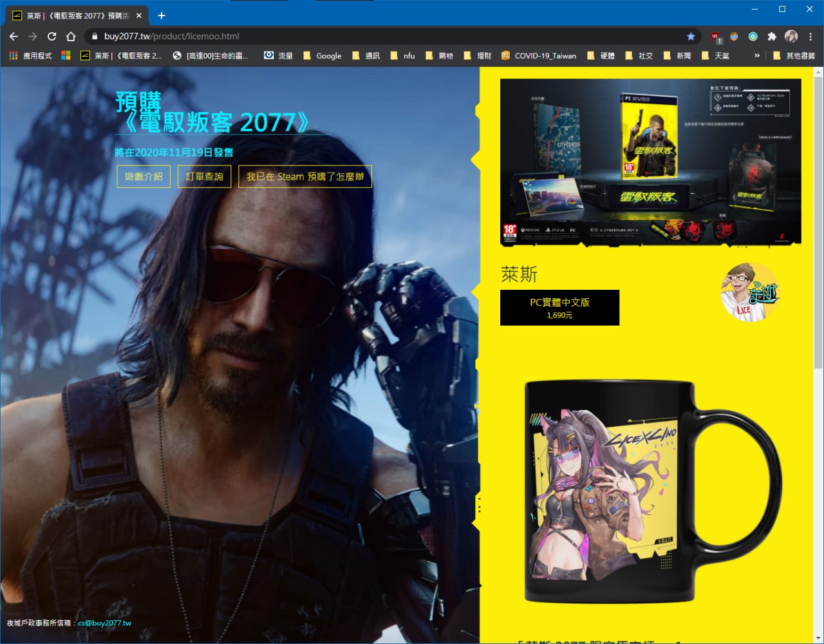Expand hidden bookmarks with the chevron

(x=757, y=56)
